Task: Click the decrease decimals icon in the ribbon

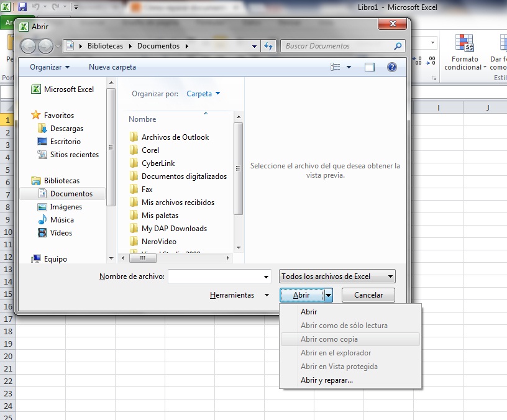Action: tap(431, 60)
